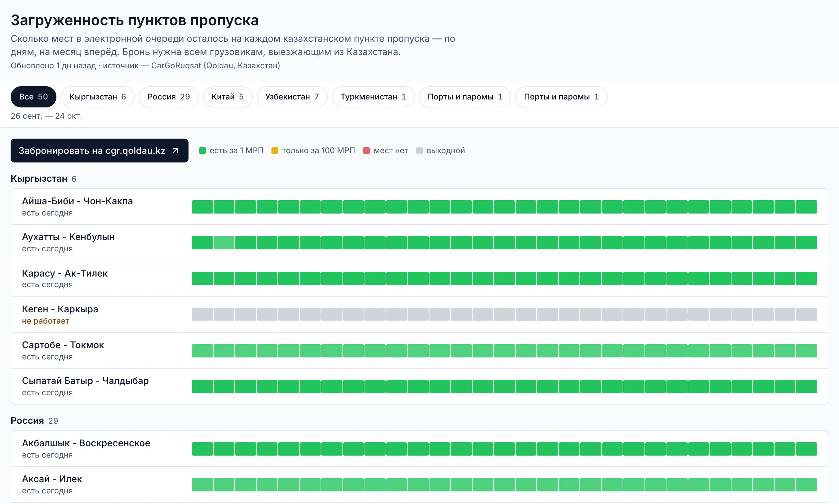Click the date range "26 сент. — 24 окт."
839x504 pixels.
pos(46,116)
